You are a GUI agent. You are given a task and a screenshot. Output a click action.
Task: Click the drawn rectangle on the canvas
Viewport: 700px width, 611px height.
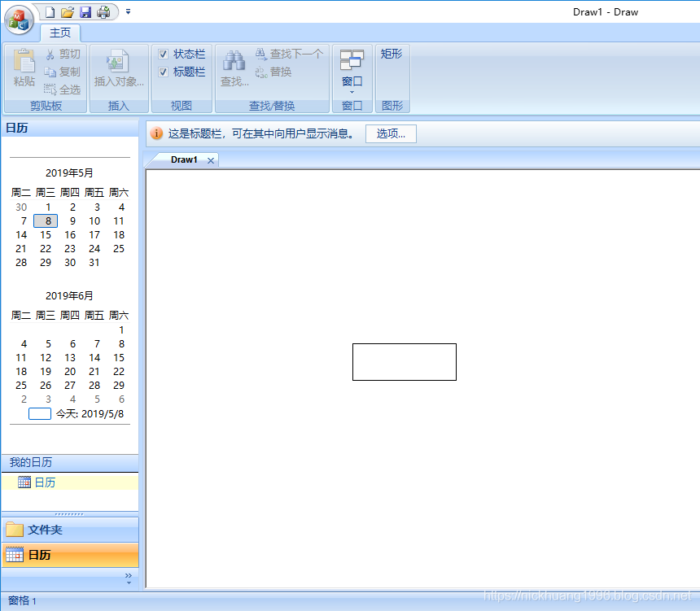point(405,362)
